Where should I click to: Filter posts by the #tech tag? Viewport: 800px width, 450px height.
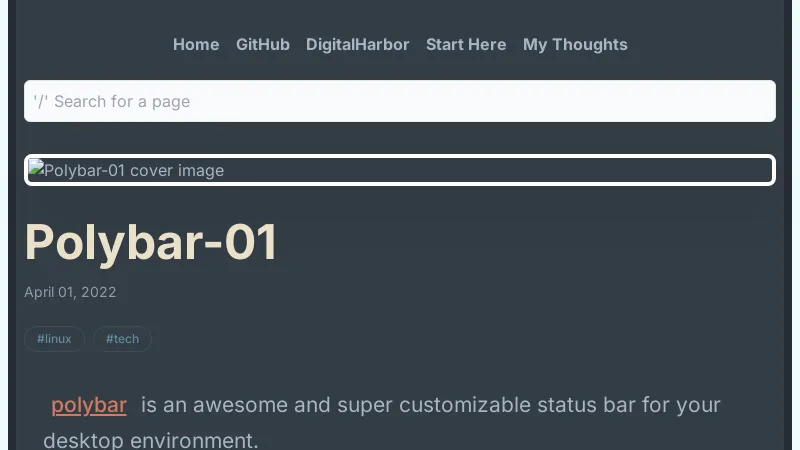(x=122, y=339)
